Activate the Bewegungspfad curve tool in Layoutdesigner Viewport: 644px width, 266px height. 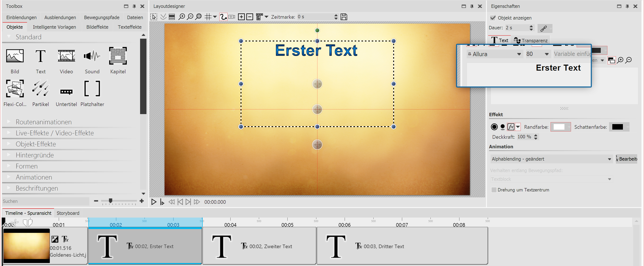(223, 17)
